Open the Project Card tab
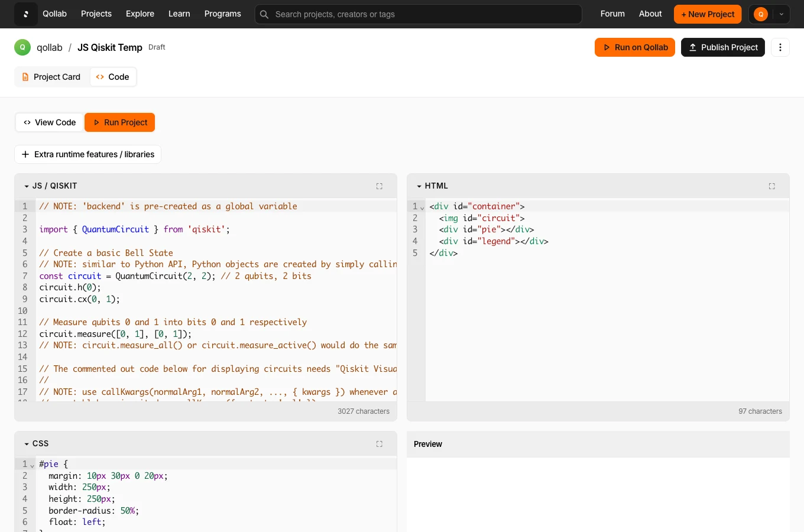Viewport: 804px width, 532px height. [x=51, y=77]
